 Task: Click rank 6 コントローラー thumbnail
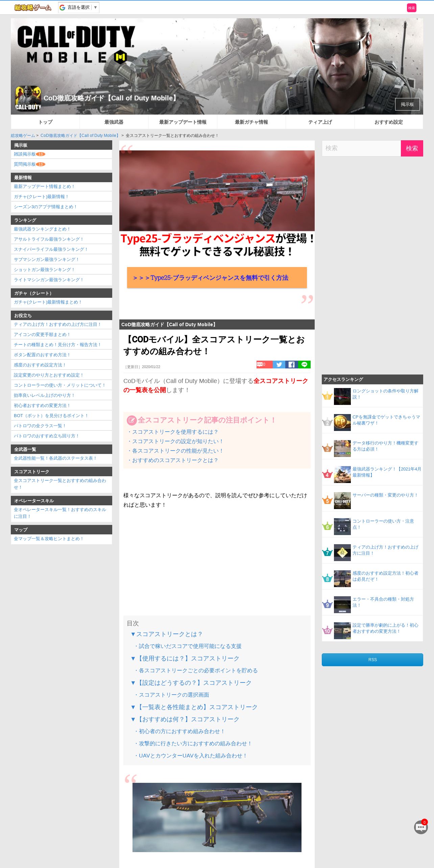342,527
